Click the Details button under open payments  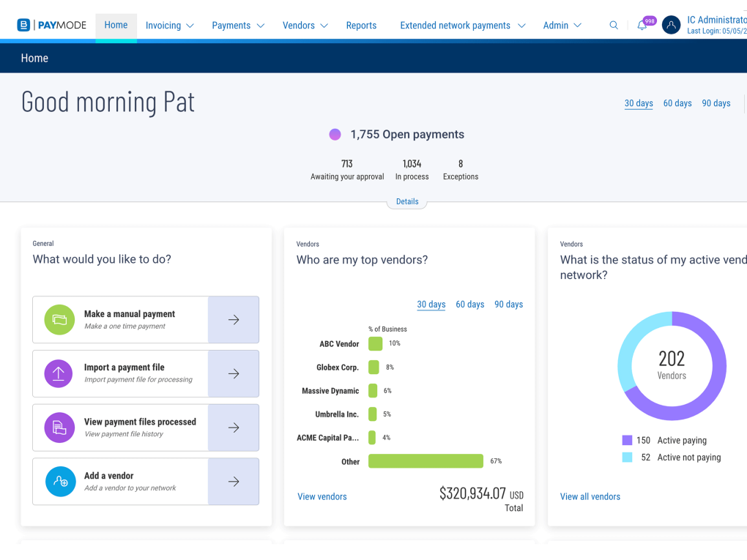pos(407,202)
